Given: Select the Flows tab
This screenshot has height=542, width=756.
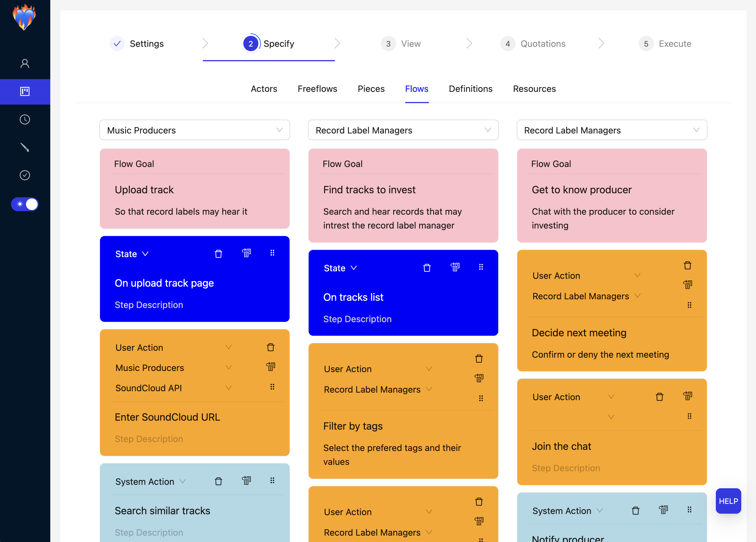Looking at the screenshot, I should [417, 89].
